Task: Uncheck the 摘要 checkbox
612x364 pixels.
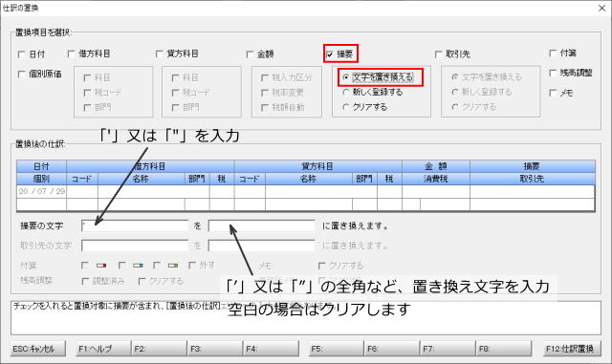Action: click(x=330, y=54)
